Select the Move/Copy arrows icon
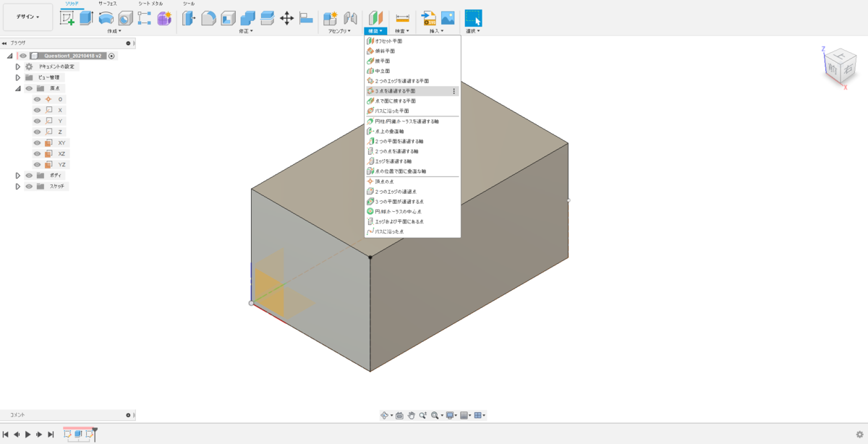Viewport: 868px width, 444px height. [x=286, y=18]
